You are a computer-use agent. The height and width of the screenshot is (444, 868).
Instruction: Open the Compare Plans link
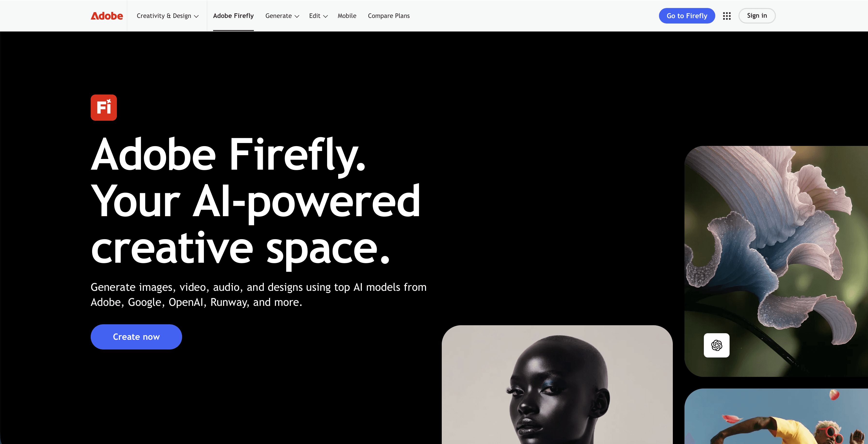coord(389,16)
